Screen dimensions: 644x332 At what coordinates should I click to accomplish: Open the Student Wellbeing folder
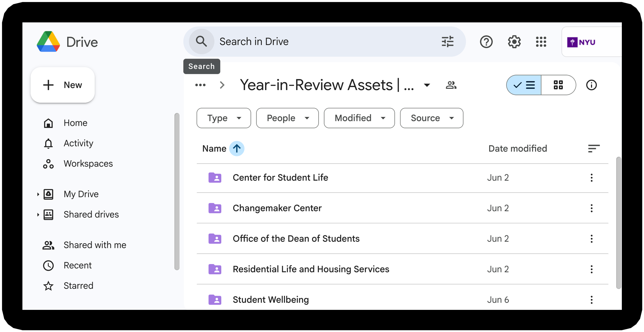pos(271,299)
